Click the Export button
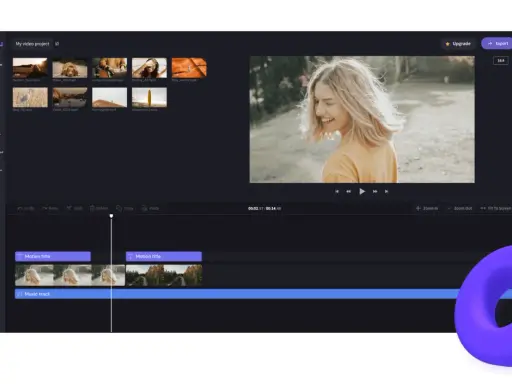This screenshot has width=512, height=384. [x=497, y=43]
